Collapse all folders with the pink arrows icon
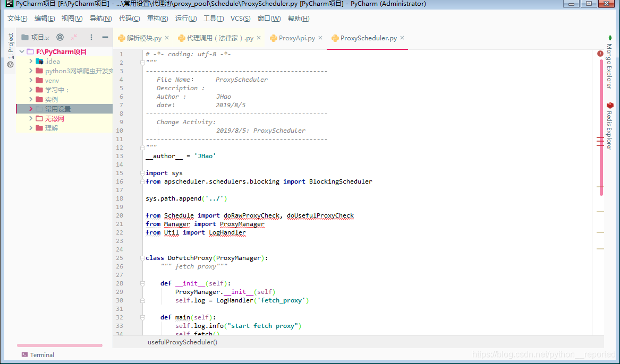The height and width of the screenshot is (364, 620). coord(74,37)
